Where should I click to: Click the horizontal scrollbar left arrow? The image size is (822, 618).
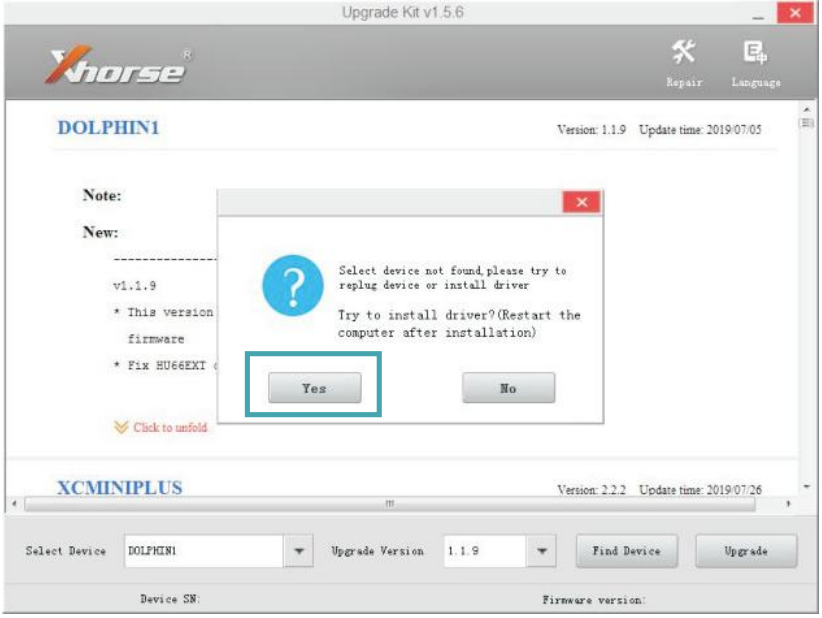(14, 504)
